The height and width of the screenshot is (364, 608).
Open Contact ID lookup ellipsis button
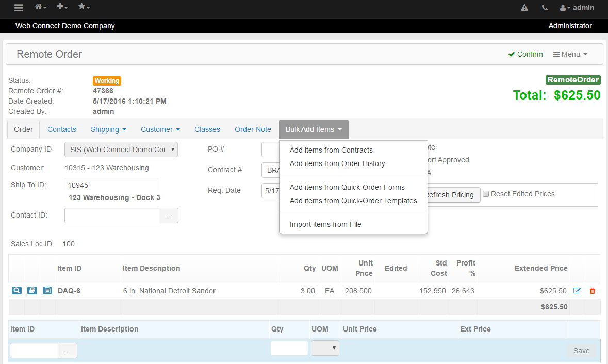coord(169,216)
